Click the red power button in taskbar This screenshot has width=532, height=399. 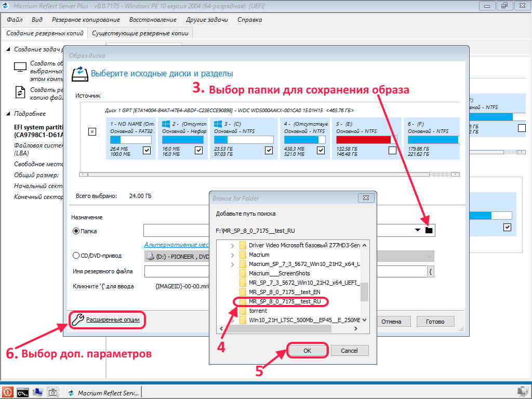(7, 392)
